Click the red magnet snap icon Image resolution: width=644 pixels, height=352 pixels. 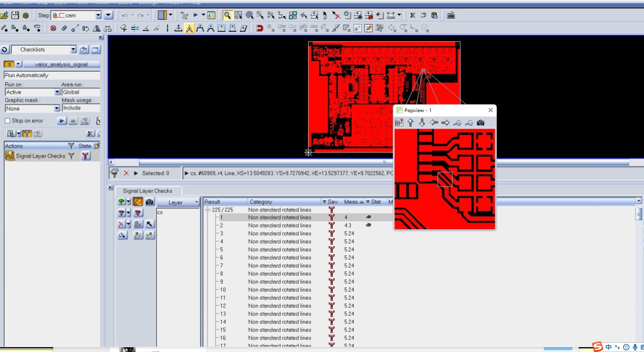click(260, 28)
